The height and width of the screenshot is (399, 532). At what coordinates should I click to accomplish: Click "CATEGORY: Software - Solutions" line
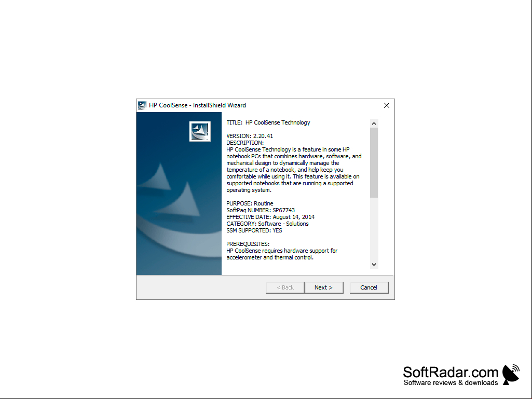click(x=267, y=224)
